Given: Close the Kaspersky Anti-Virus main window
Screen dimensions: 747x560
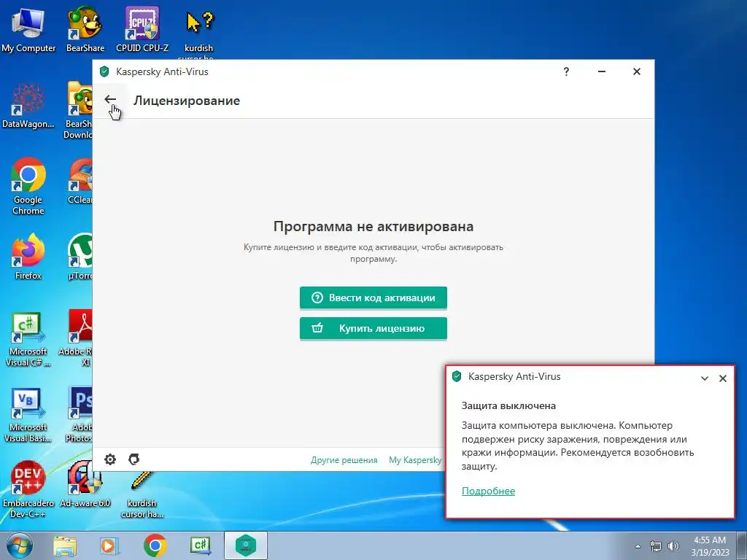Looking at the screenshot, I should pyautogui.click(x=636, y=71).
